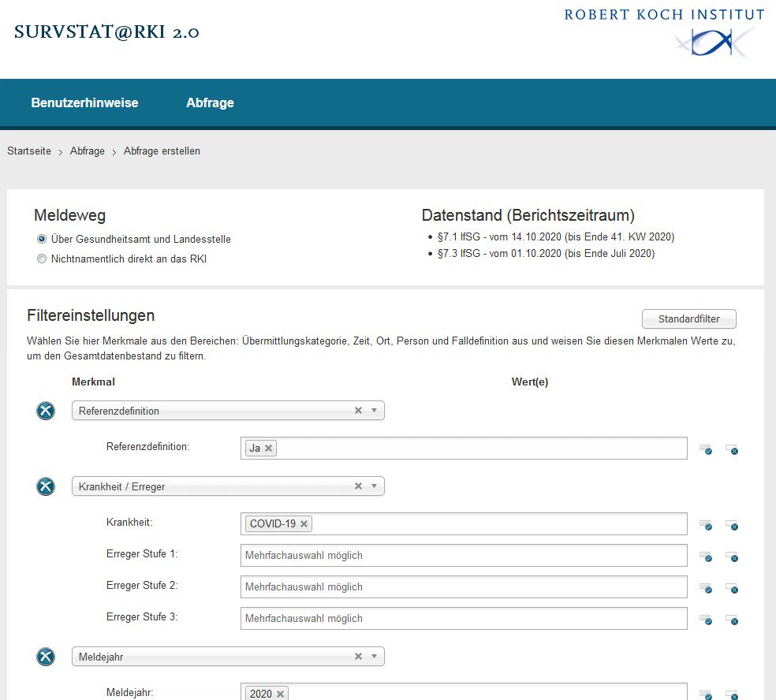This screenshot has width=776, height=700.
Task: Remove the Meldejahr filter using round X icon
Action: [46, 657]
